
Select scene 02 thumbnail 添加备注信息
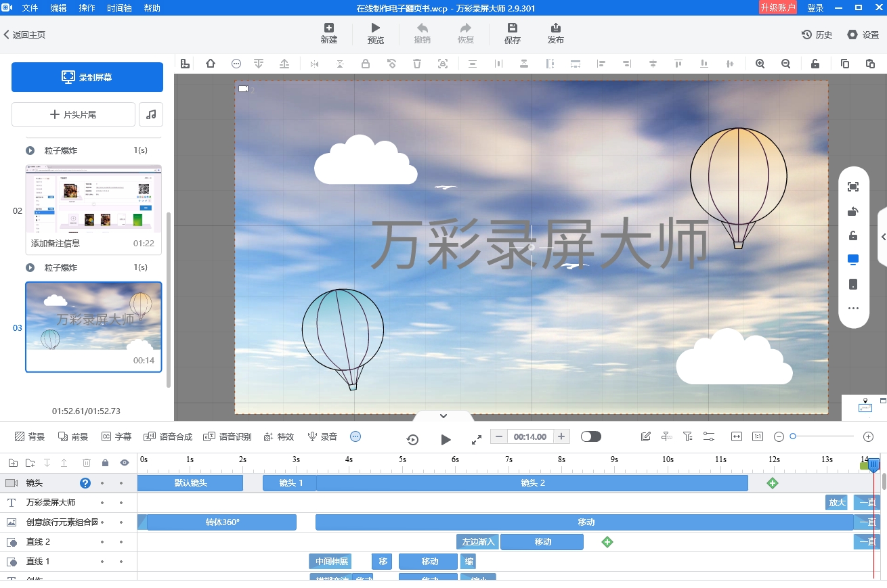coord(93,209)
